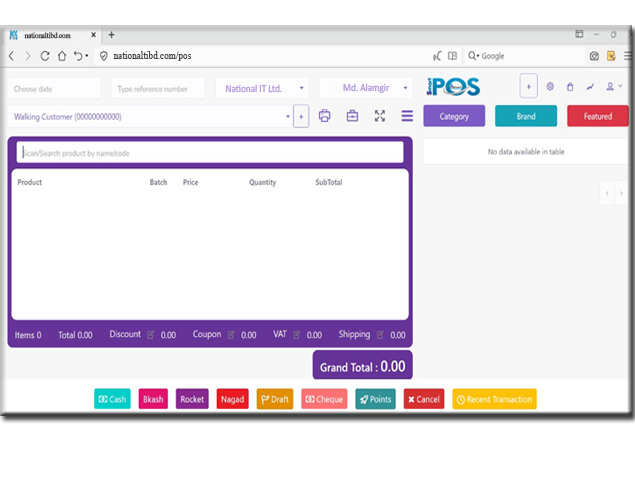Click the print icon beside customer field
This screenshot has width=635, height=486.
point(324,116)
